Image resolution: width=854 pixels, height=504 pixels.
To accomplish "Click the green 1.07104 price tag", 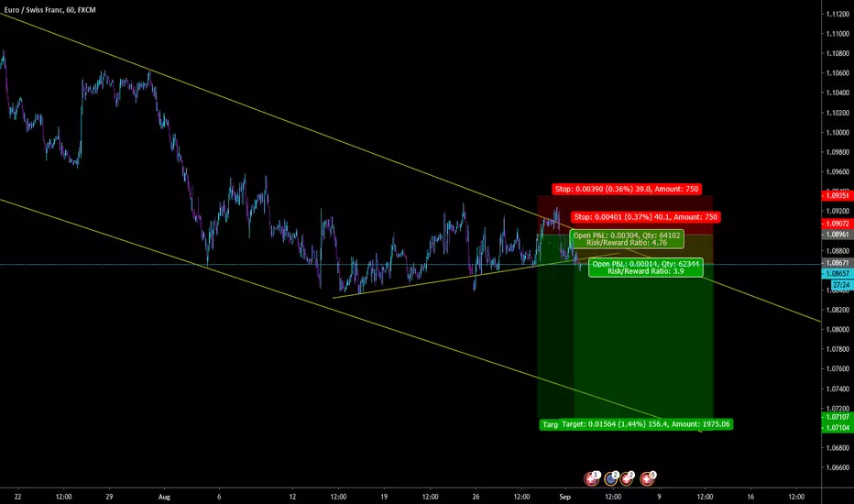I will coord(838,428).
